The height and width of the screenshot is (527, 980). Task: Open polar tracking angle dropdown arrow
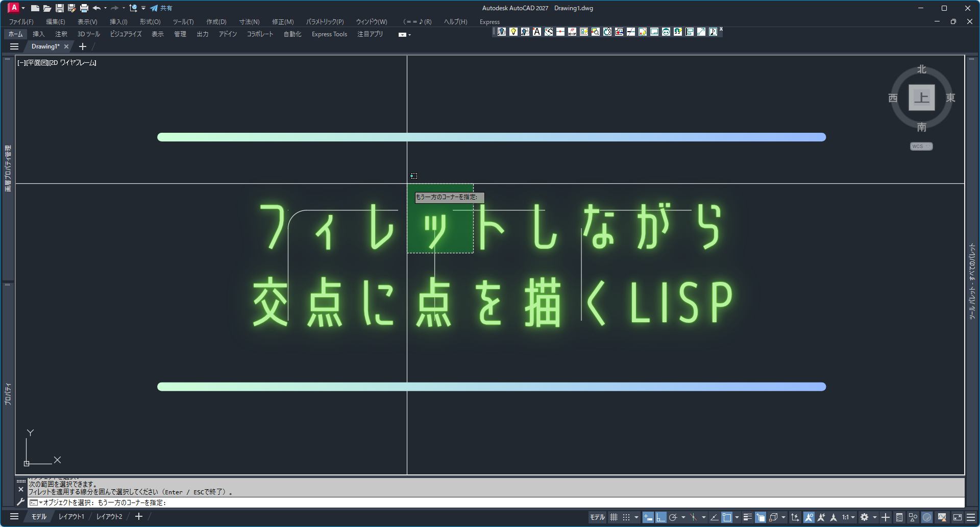pyautogui.click(x=683, y=517)
